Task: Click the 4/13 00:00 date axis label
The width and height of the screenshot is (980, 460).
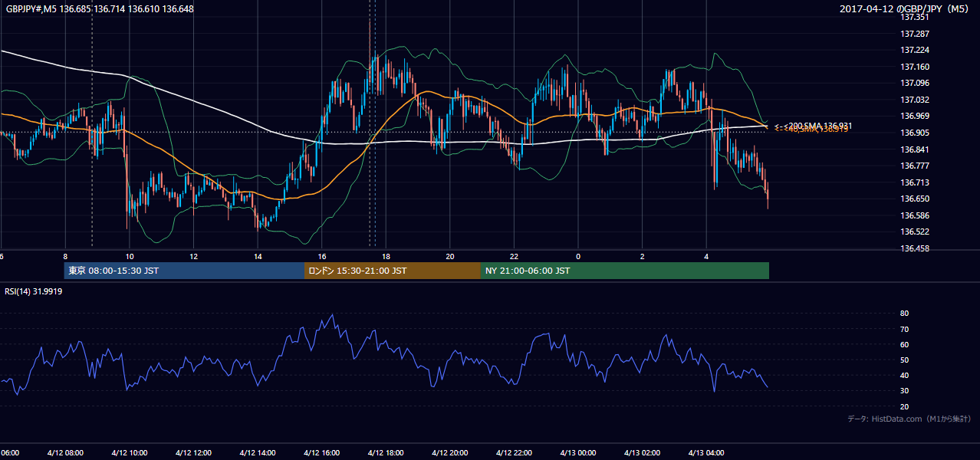Action: point(577,453)
